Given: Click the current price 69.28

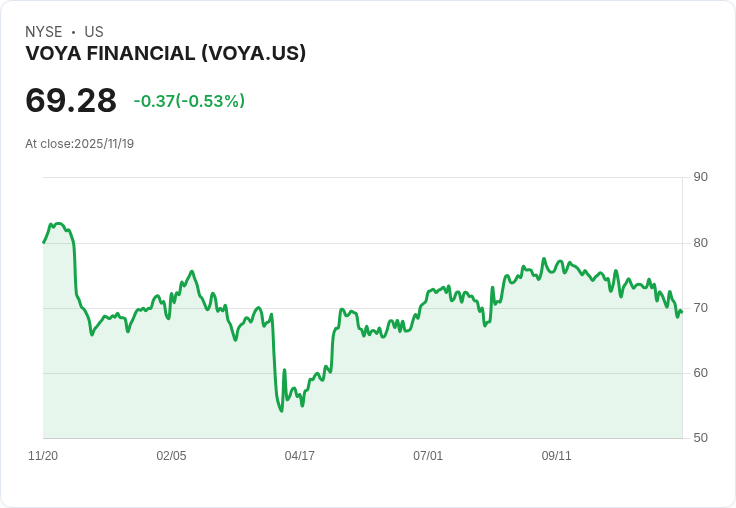Looking at the screenshot, I should 71,101.
